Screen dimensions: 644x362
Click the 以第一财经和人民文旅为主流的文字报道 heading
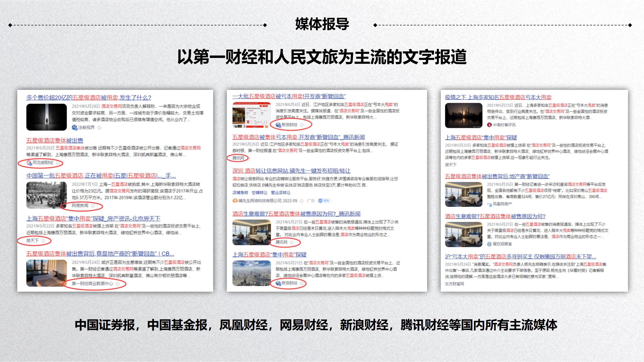[x=322, y=57]
